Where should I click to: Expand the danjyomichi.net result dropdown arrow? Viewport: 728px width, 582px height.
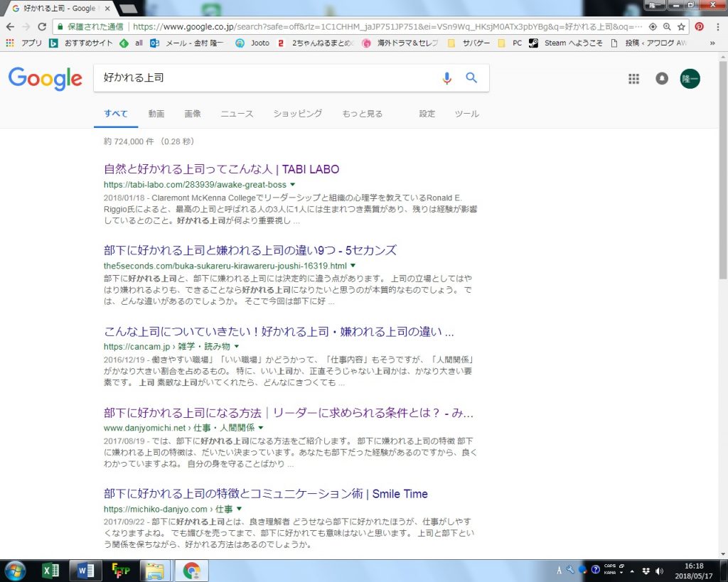[260, 428]
